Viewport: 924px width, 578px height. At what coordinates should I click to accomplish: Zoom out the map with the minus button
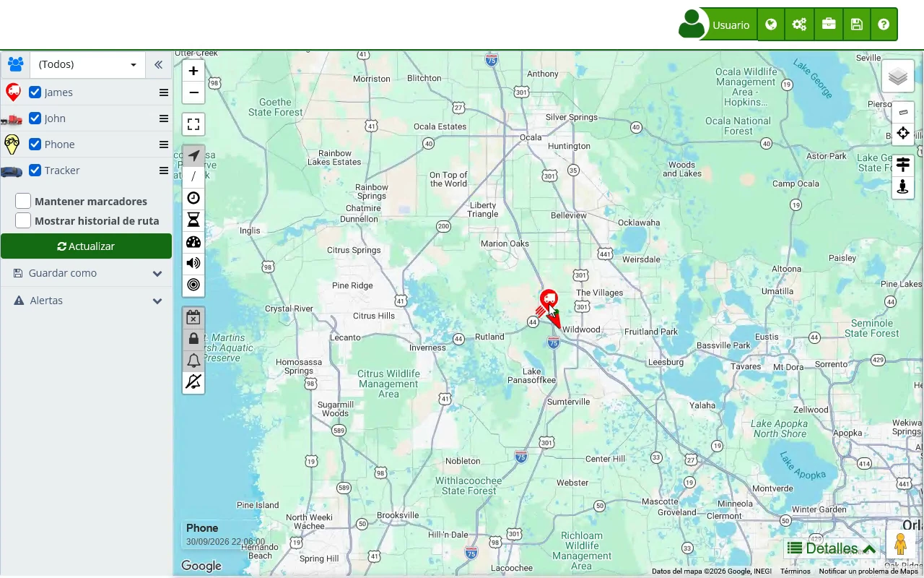(193, 92)
